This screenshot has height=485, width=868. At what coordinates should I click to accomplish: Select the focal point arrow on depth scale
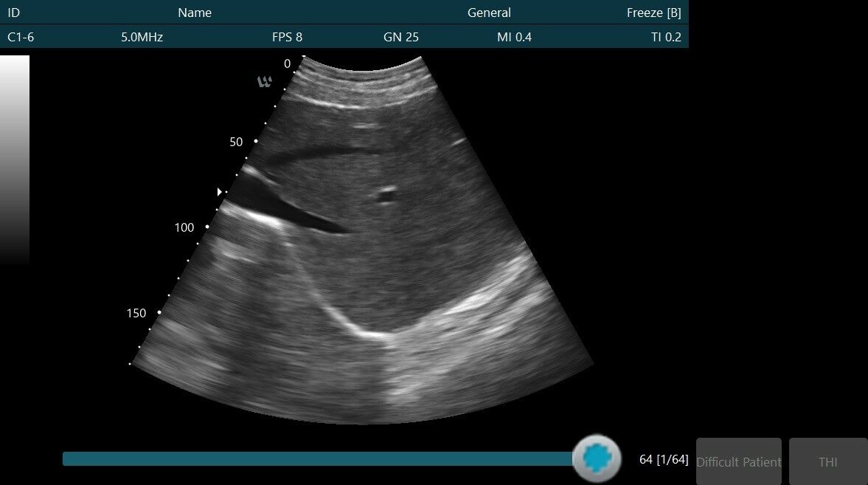click(219, 191)
